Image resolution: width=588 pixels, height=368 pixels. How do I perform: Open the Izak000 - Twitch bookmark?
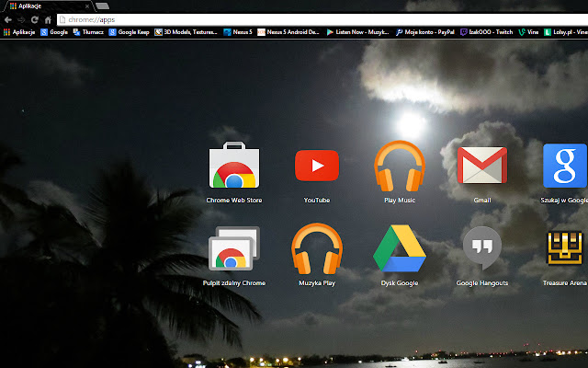click(486, 32)
